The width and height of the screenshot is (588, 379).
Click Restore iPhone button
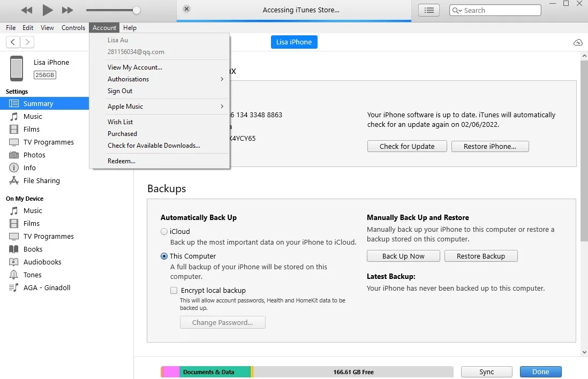[x=490, y=146]
